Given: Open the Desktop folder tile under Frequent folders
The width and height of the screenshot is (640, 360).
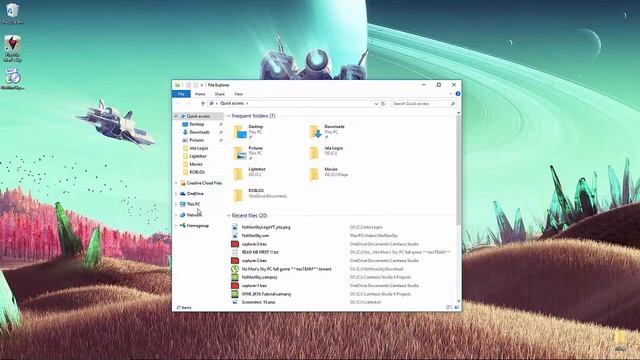Looking at the screenshot, I should pos(250,132).
